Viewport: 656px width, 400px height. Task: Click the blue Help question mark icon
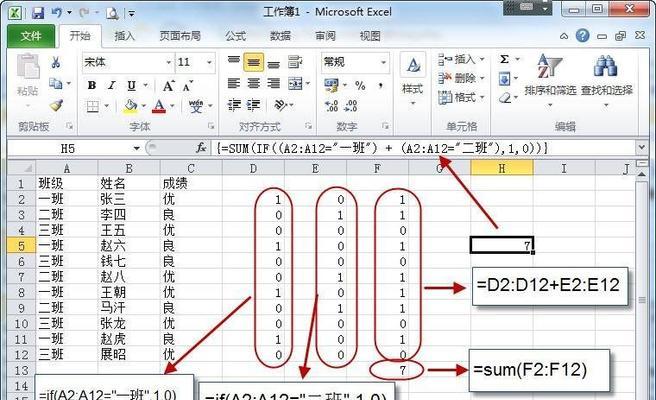(x=582, y=36)
